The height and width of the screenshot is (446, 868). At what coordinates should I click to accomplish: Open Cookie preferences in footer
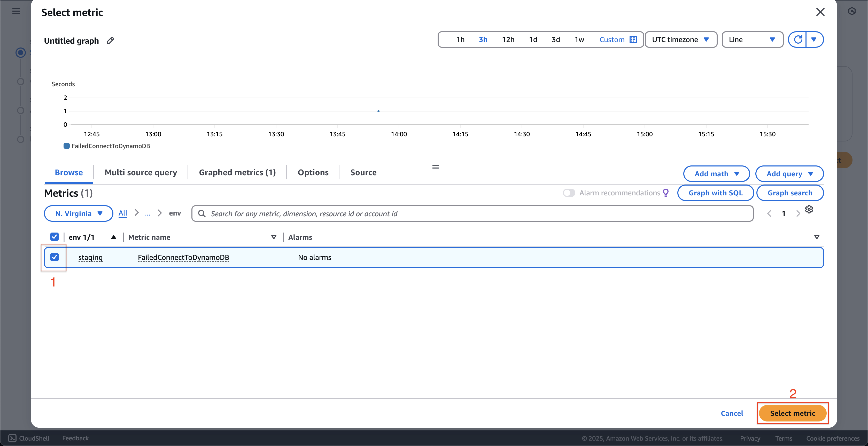coord(833,438)
